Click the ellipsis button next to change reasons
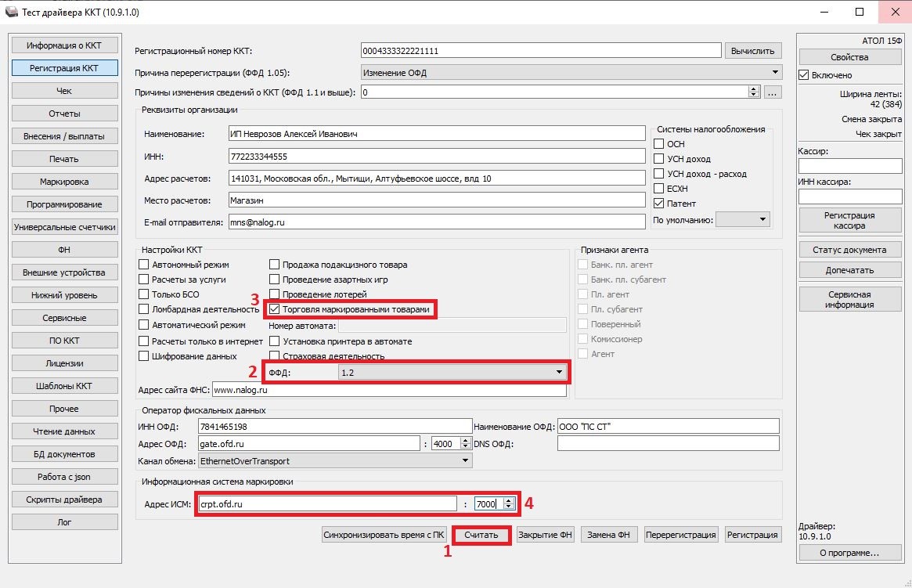Screen dimensions: 912x588 click(772, 92)
